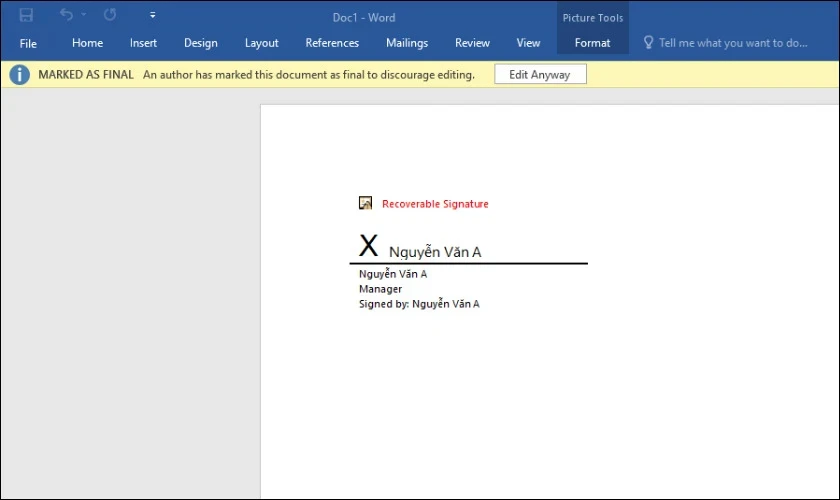Go to the Design tab

pyautogui.click(x=200, y=43)
